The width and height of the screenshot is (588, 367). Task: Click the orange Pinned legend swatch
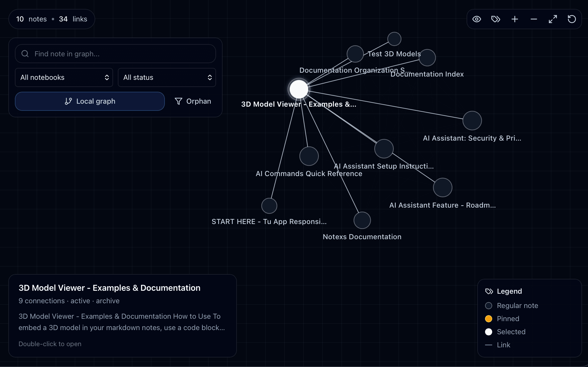click(x=489, y=319)
